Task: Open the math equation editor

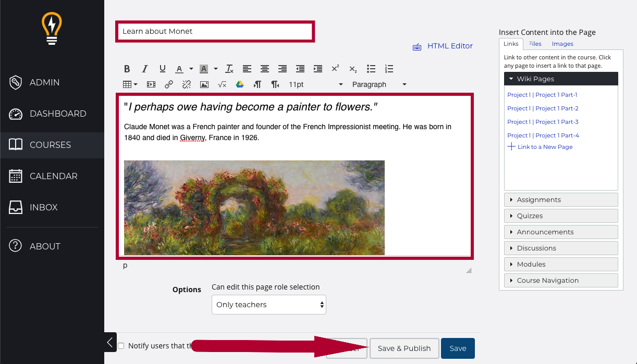Action: click(x=222, y=84)
